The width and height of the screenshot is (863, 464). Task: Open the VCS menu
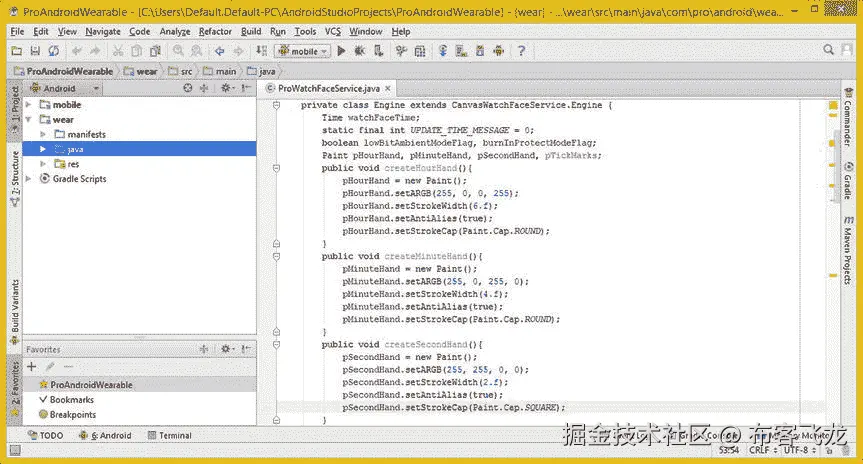tap(332, 31)
